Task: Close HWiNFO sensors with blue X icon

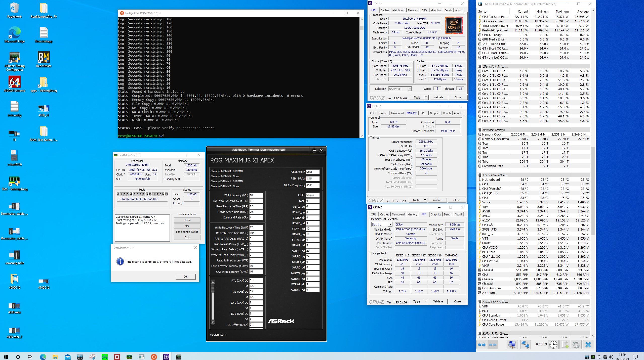Action: click(588, 345)
